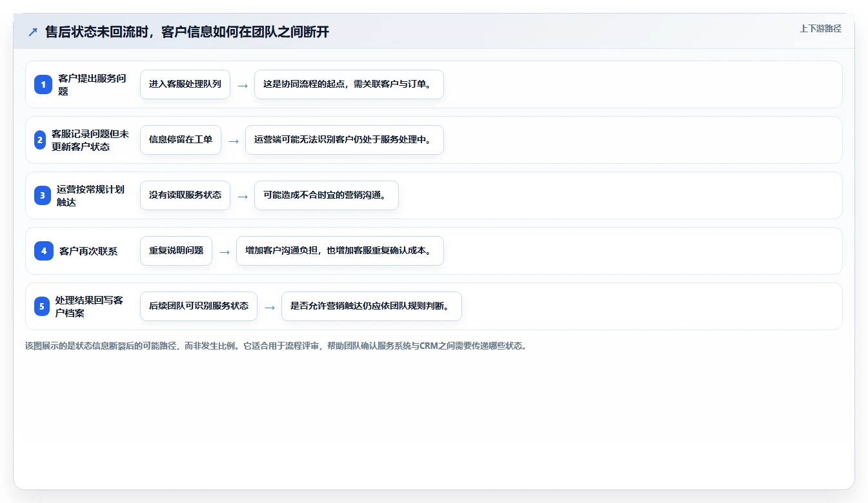Select the step 3 number badge

[43, 195]
